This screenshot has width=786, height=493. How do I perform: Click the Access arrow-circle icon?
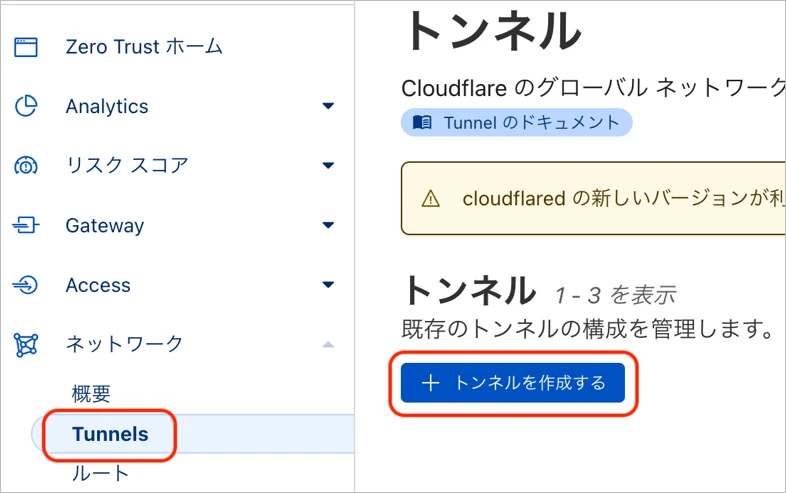[x=26, y=285]
